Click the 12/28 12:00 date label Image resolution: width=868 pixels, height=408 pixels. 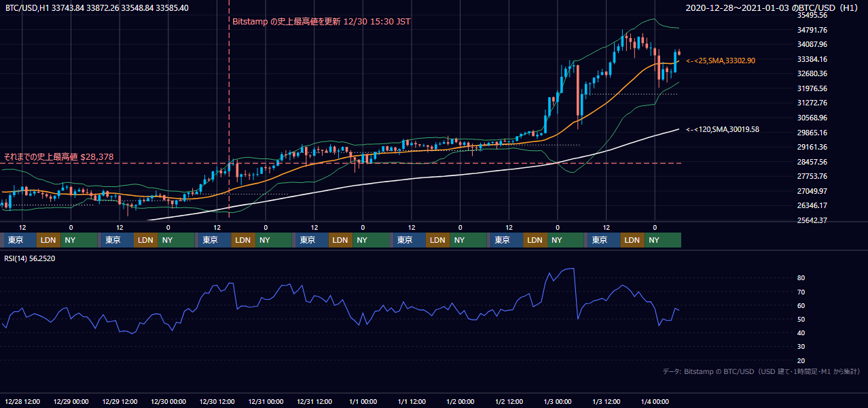coord(22,402)
